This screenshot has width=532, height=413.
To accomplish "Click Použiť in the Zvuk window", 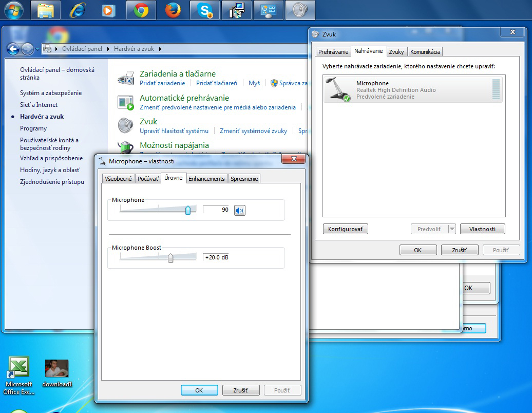I will [501, 250].
